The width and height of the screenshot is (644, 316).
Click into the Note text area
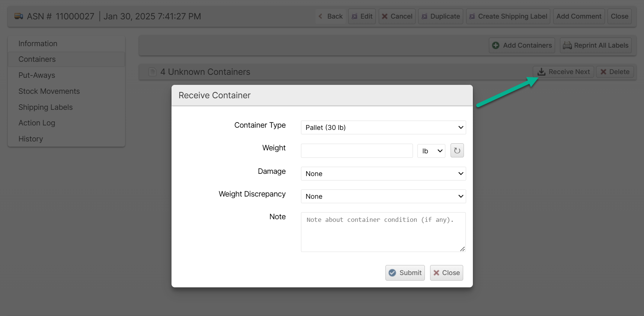pyautogui.click(x=383, y=232)
